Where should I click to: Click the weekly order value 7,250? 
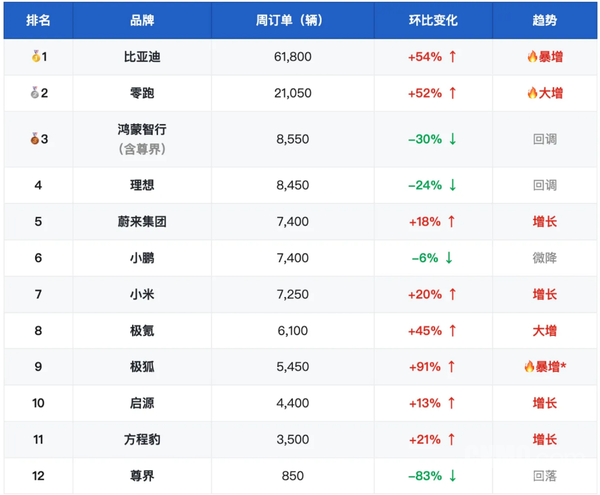click(x=293, y=294)
